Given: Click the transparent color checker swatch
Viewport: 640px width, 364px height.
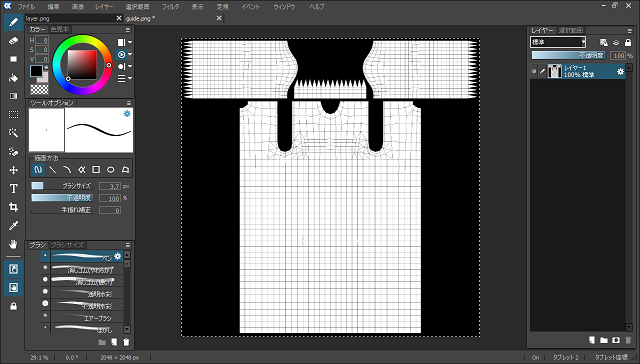Looking at the screenshot, I should pos(39,89).
